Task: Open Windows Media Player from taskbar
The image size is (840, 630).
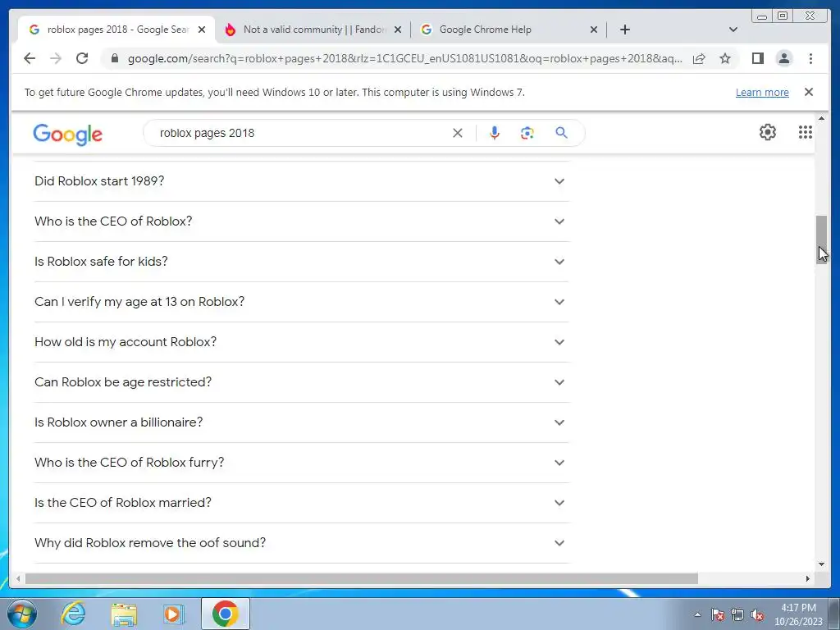Action: coord(174,614)
